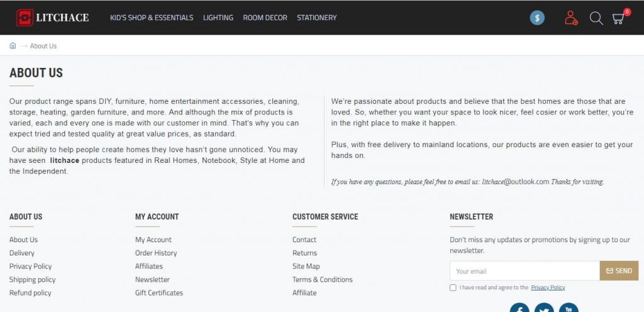
Task: Click the MY ACCOUNT footer heading
Action: tap(157, 217)
